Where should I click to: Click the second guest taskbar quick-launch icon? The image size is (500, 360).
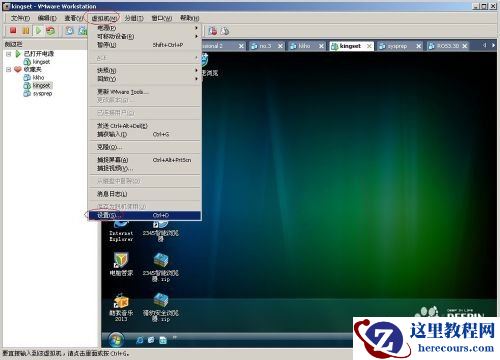tap(151, 340)
